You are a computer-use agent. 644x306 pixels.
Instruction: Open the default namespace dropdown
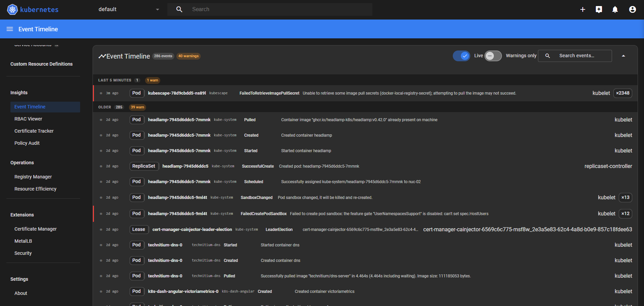[129, 9]
